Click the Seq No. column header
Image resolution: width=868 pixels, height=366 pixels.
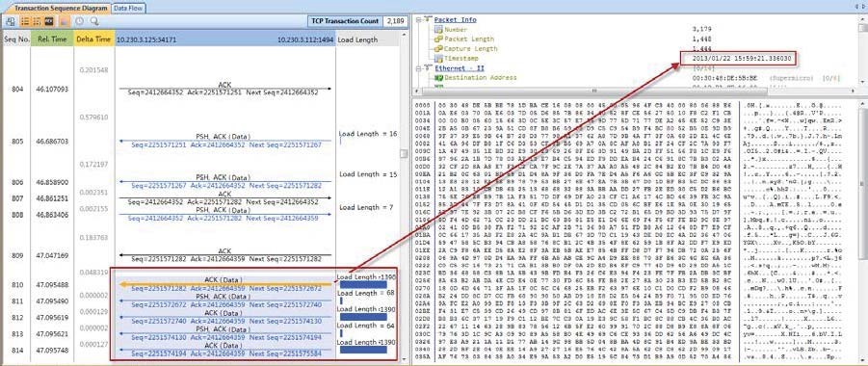coord(16,39)
